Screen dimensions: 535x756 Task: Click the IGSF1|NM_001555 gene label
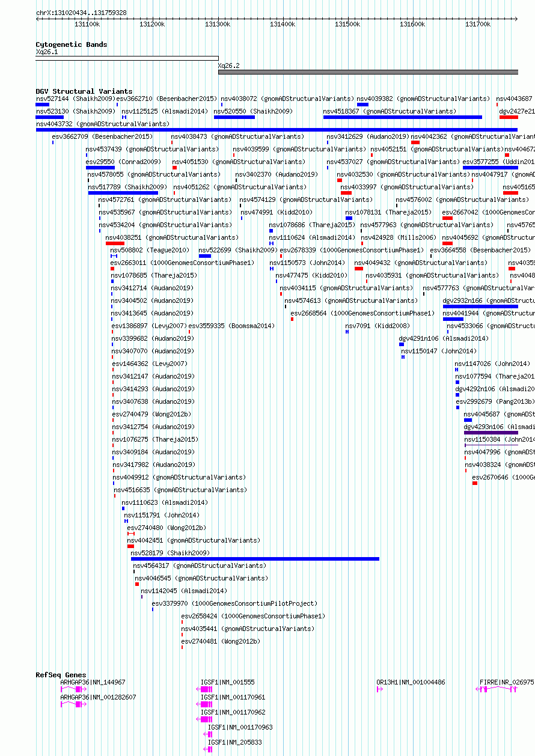pyautogui.click(x=227, y=682)
